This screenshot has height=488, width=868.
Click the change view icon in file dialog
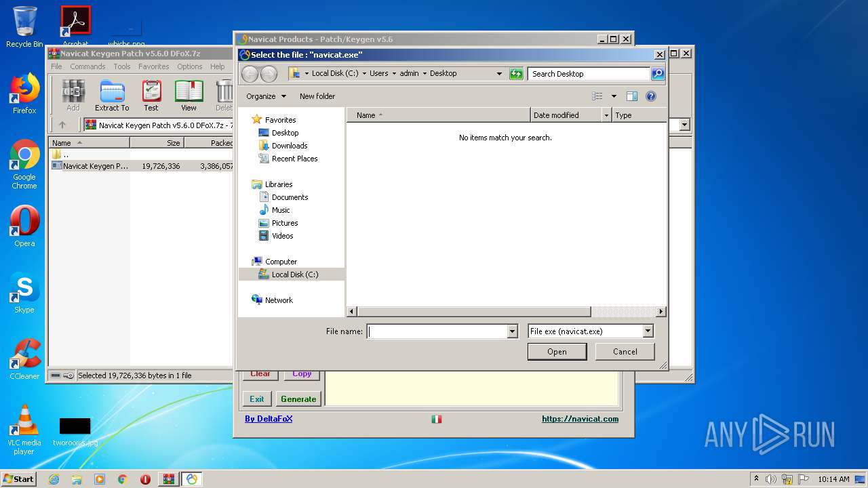pyautogui.click(x=597, y=96)
